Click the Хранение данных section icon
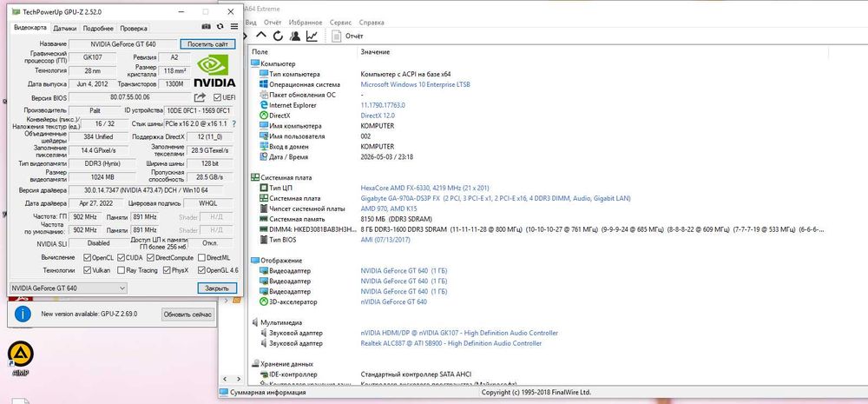This screenshot has width=868, height=404. click(255, 364)
